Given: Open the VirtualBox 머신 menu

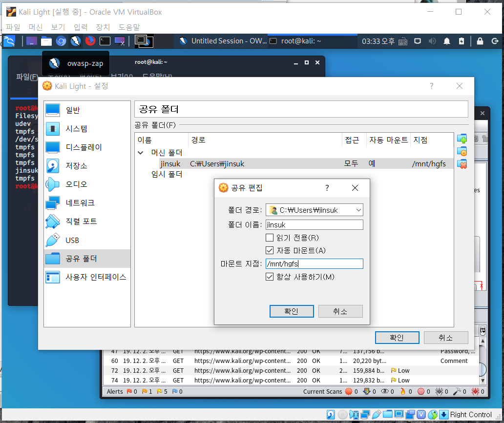Looking at the screenshot, I should pos(36,27).
